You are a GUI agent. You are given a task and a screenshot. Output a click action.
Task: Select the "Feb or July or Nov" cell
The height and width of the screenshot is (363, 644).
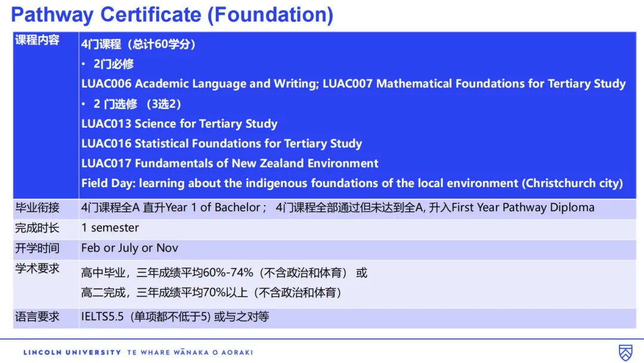click(x=129, y=248)
